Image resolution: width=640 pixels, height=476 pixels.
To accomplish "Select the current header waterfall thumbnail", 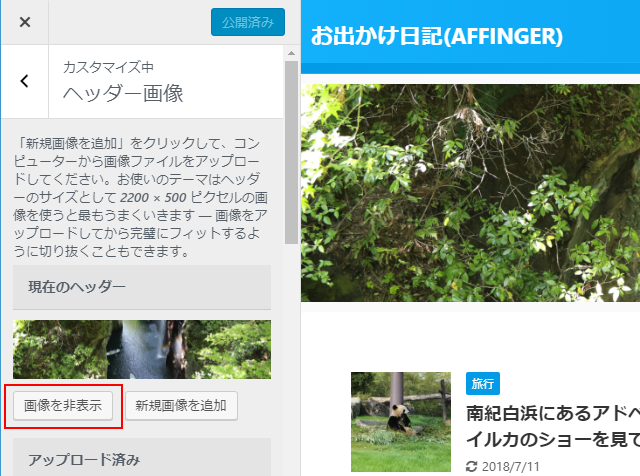I will tap(142, 349).
